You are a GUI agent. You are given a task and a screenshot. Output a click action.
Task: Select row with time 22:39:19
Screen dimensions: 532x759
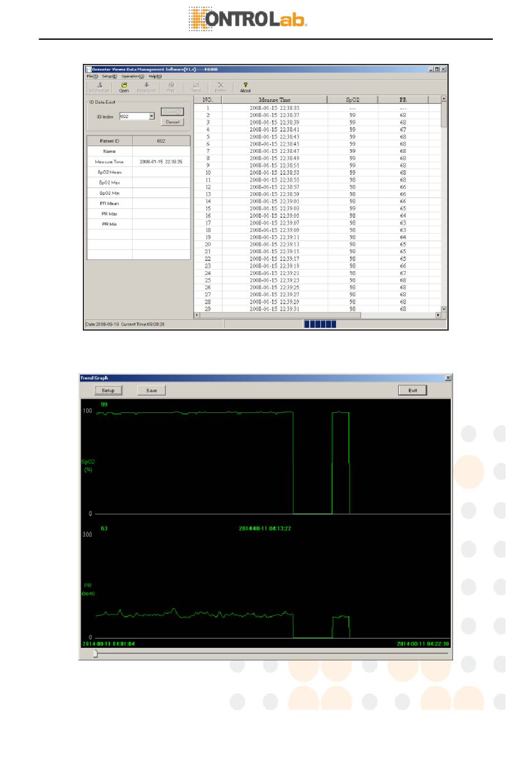click(317, 266)
